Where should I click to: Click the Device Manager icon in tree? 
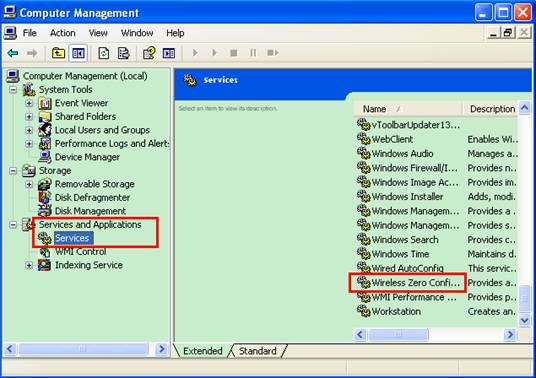[x=45, y=157]
